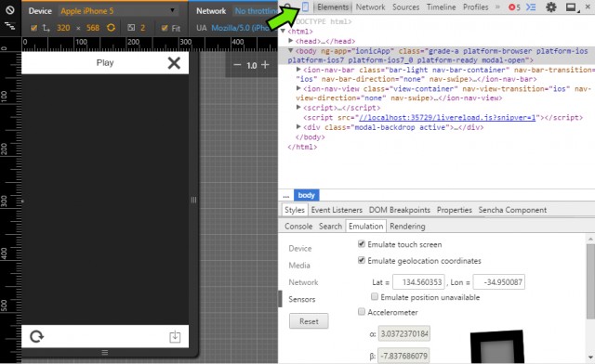The width and height of the screenshot is (595, 364).
Task: Switch to the Network tab
Action: click(x=370, y=6)
